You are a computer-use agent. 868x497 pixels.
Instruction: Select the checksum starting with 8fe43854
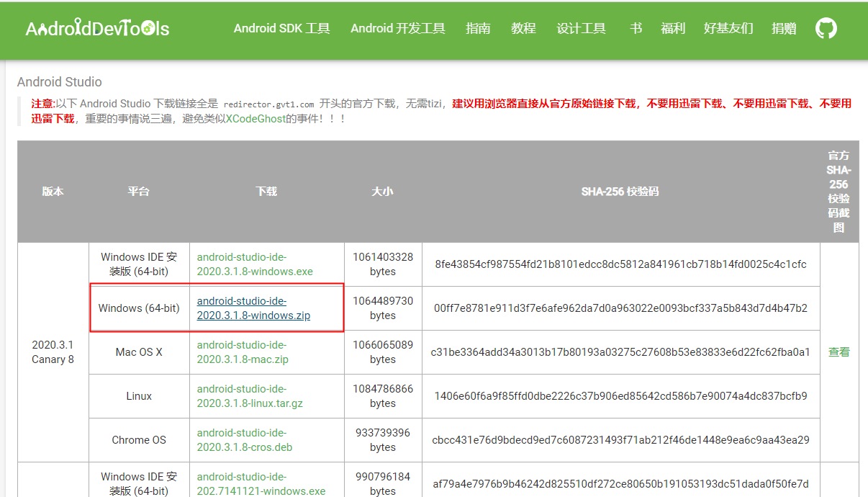(x=620, y=264)
